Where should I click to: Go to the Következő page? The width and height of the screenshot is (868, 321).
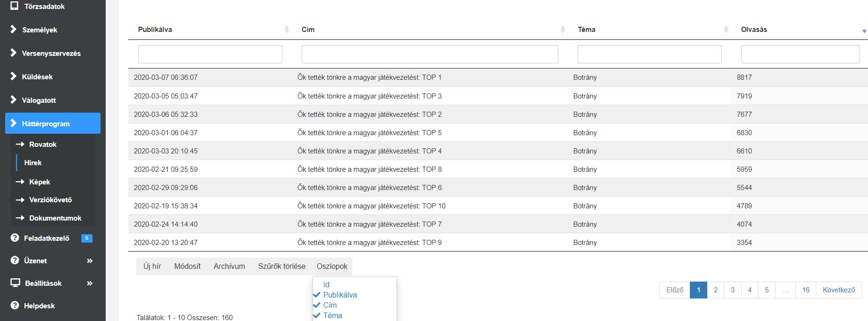838,290
